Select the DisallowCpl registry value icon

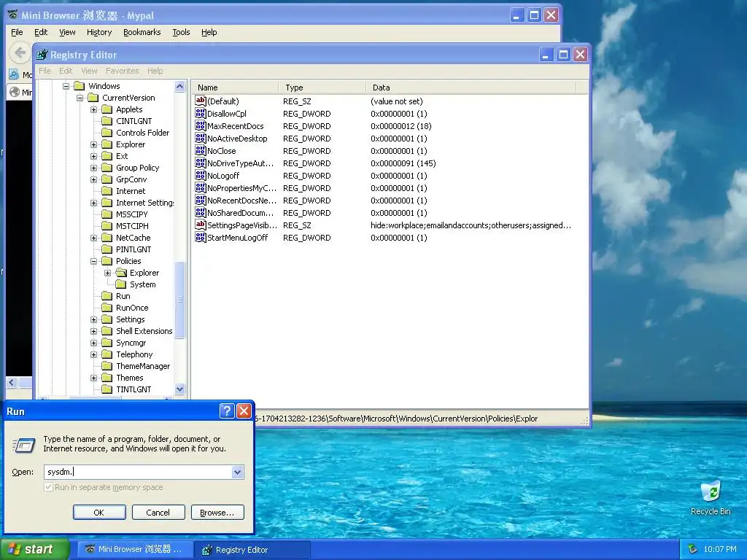coord(200,113)
